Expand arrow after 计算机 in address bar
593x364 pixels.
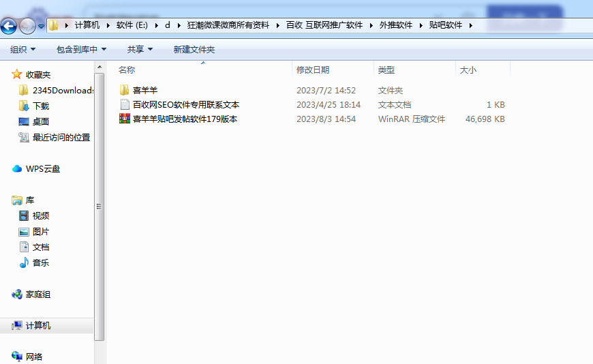pyautogui.click(x=108, y=25)
